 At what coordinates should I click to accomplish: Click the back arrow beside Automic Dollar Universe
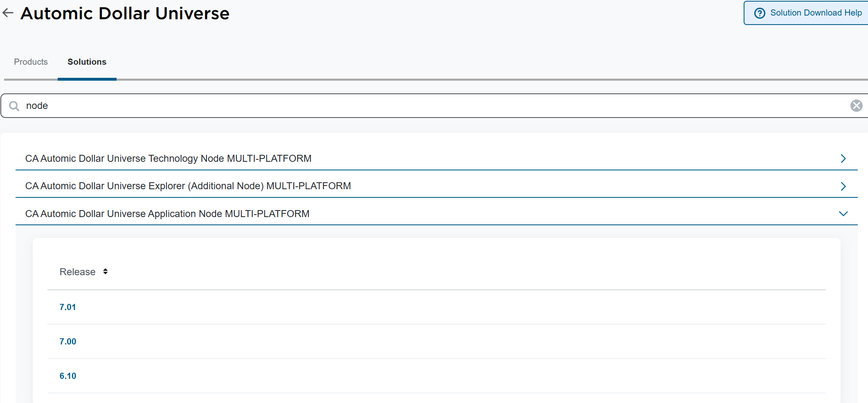tap(8, 13)
